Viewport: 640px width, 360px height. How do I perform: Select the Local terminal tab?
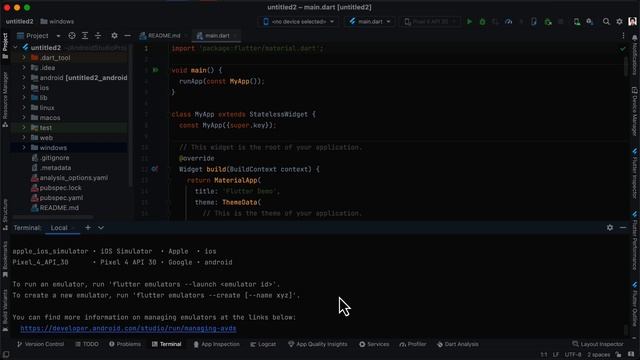(59, 228)
